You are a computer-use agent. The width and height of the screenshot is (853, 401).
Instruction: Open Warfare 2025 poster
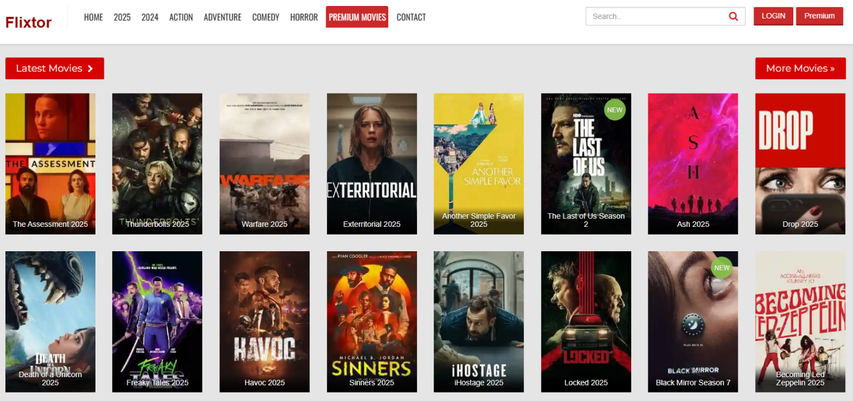click(264, 164)
